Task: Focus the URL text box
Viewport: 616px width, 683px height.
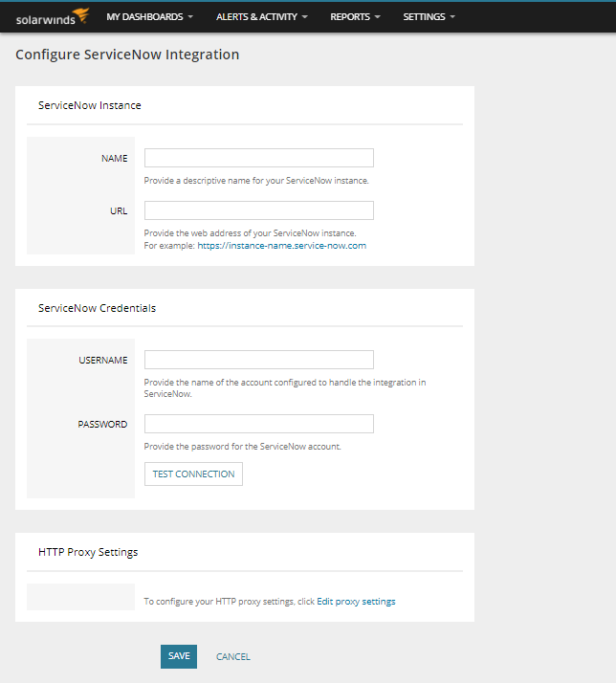Action: (x=258, y=210)
